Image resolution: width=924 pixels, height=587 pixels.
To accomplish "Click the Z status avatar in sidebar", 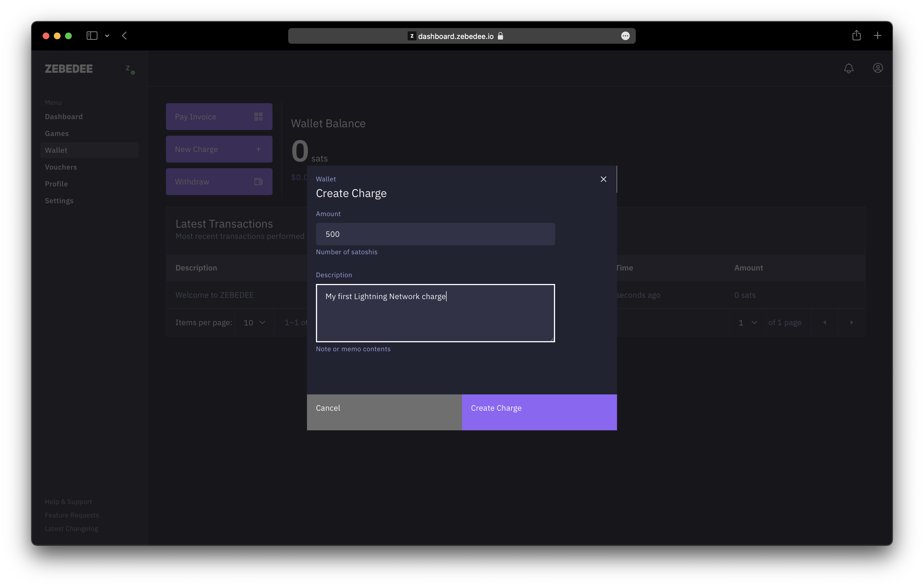I will coord(130,70).
